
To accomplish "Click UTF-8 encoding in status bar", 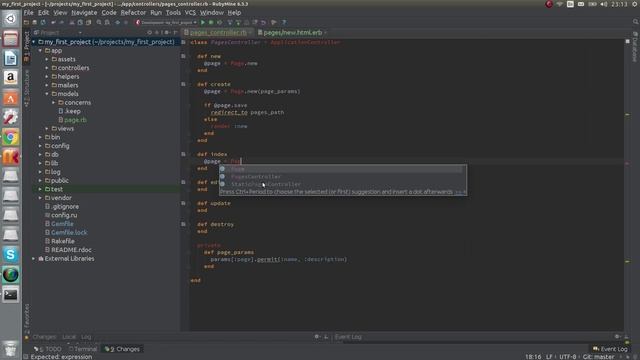I will tap(567, 357).
